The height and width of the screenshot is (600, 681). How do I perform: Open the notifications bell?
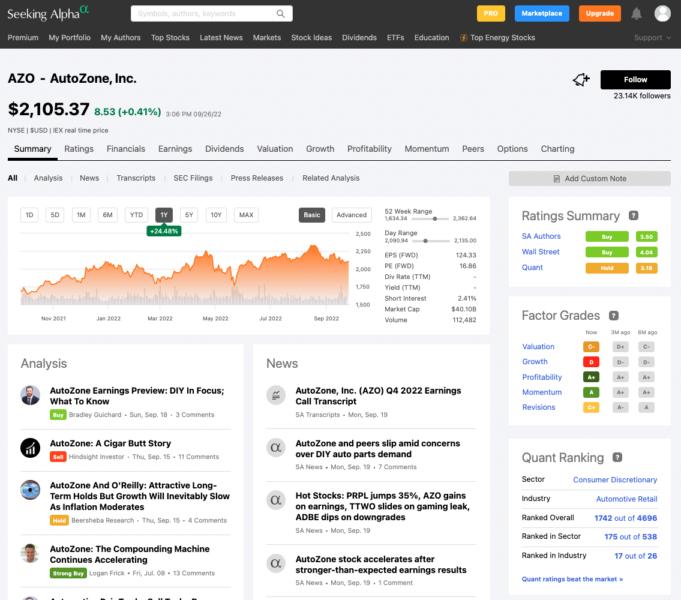tap(636, 14)
